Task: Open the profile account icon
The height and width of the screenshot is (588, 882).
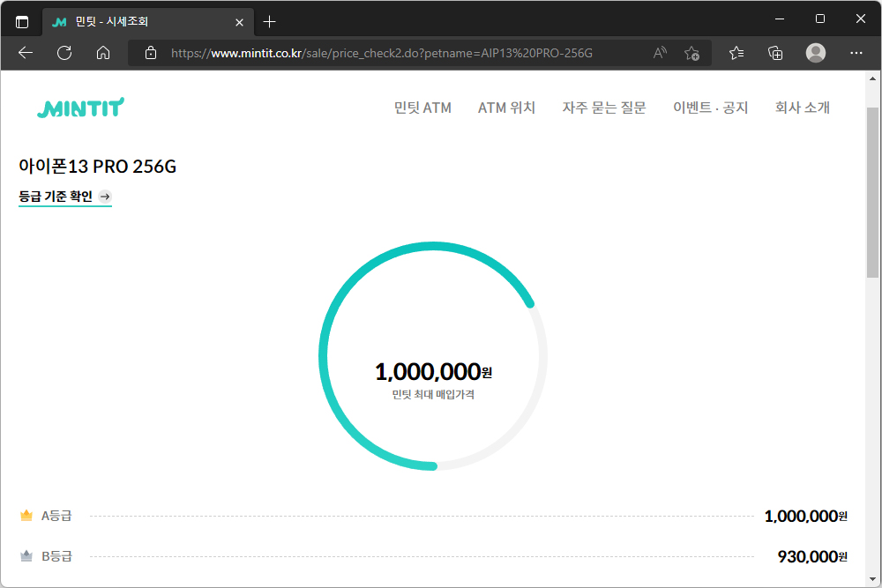Action: click(816, 53)
